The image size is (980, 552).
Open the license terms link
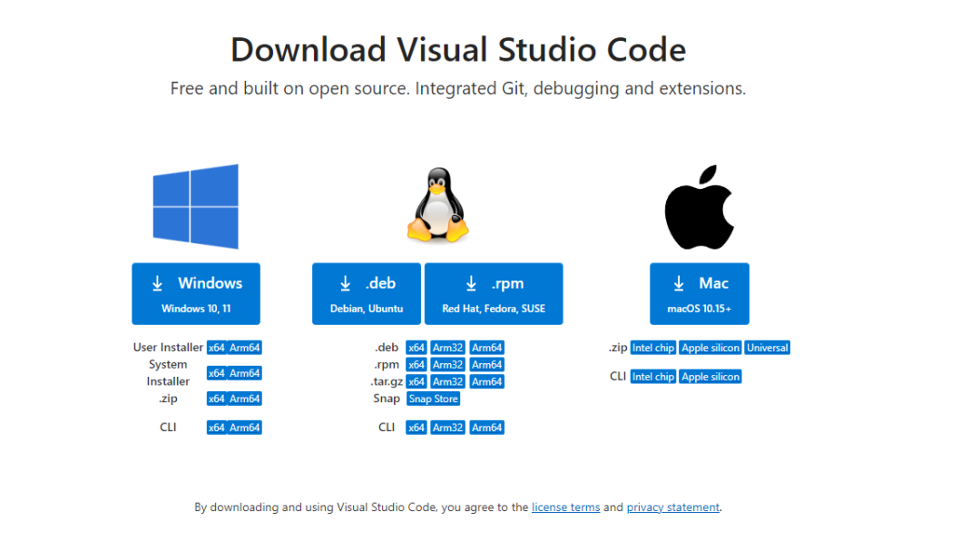565,508
